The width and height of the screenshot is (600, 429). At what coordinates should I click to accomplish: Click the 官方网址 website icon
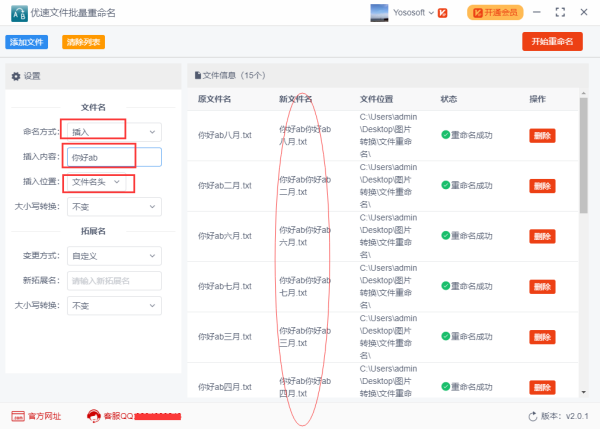[x=18, y=415]
